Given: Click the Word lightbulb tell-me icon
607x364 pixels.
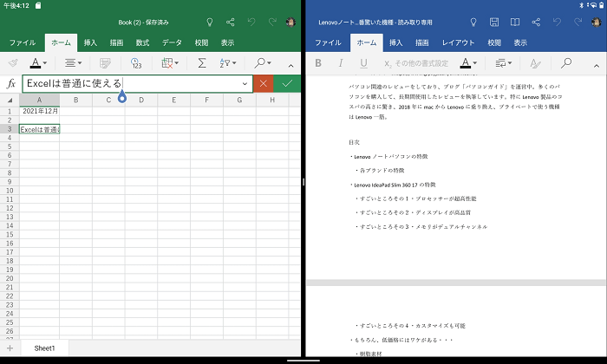Looking at the screenshot, I should click(473, 22).
